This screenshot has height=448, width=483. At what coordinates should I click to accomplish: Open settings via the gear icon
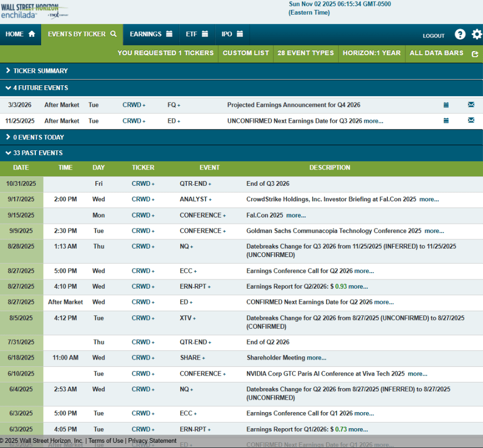477,34
